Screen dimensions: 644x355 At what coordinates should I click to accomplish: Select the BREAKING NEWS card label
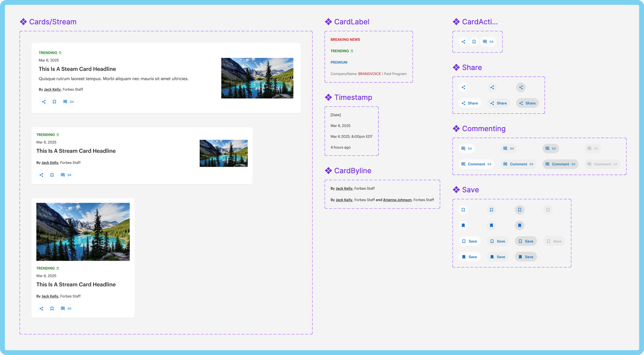tap(345, 39)
